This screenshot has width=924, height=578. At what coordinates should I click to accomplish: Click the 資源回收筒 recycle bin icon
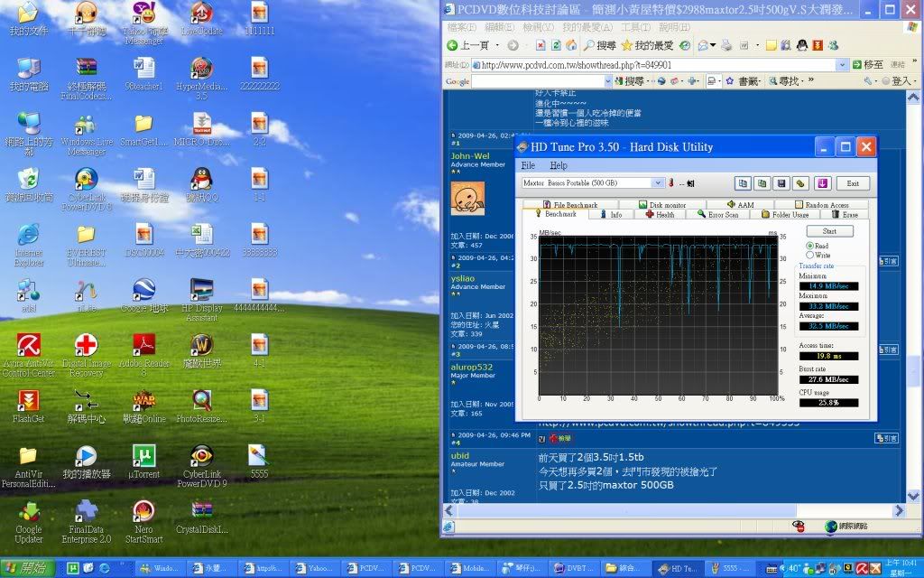pos(28,185)
